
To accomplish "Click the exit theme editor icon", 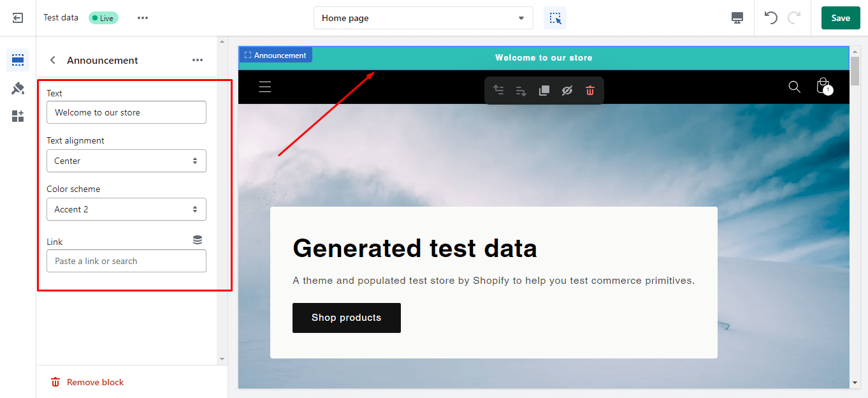I will pyautogui.click(x=17, y=17).
